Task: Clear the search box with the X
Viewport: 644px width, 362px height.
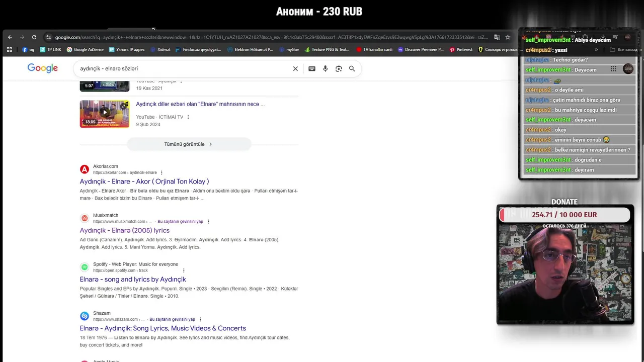Action: (295, 69)
